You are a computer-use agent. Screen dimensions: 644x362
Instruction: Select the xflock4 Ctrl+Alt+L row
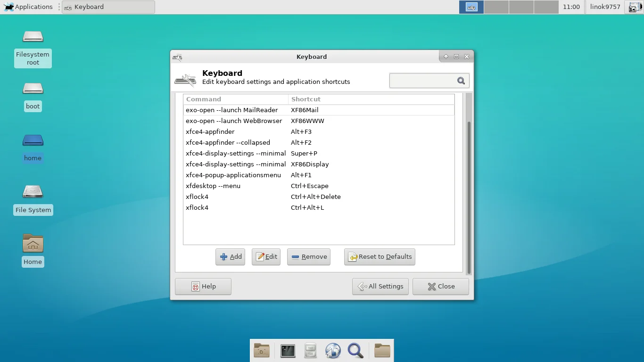(319, 207)
